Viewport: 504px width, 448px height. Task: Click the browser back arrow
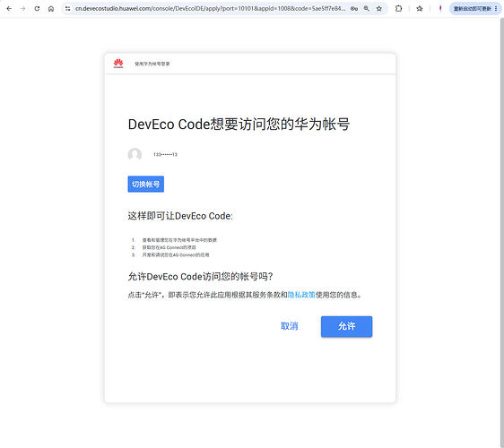(x=9, y=9)
